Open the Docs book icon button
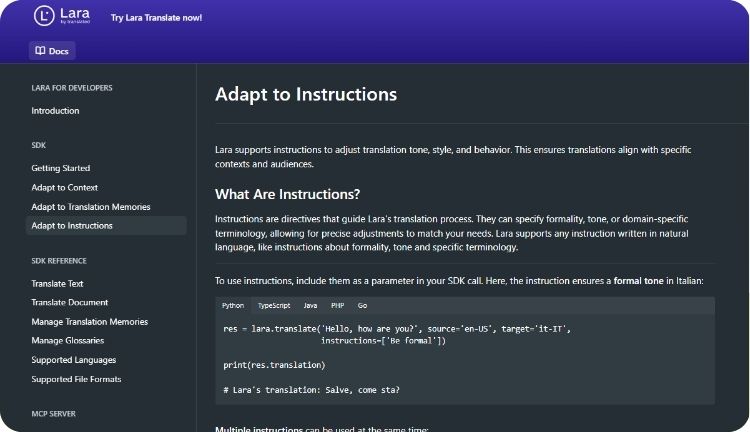750x432 pixels. [52, 51]
